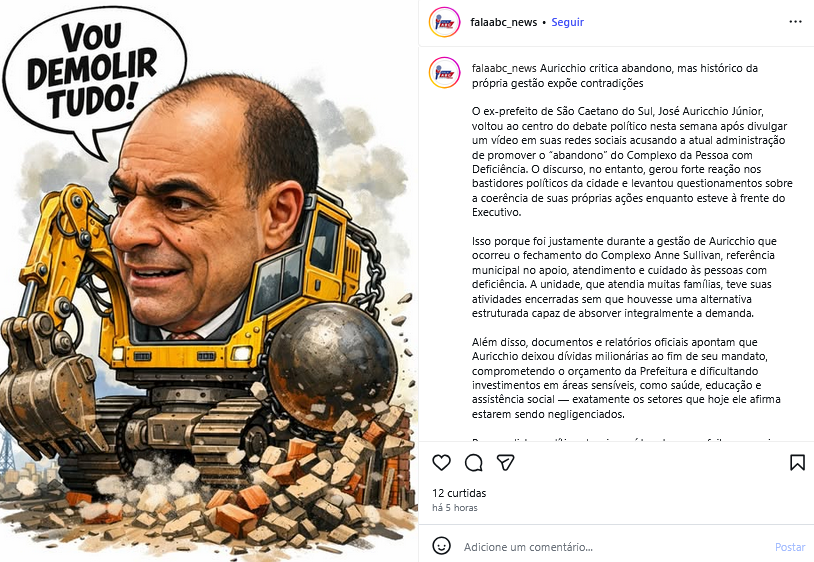
Task: Focus the 'Adicione um comentário...' field
Action: point(615,547)
